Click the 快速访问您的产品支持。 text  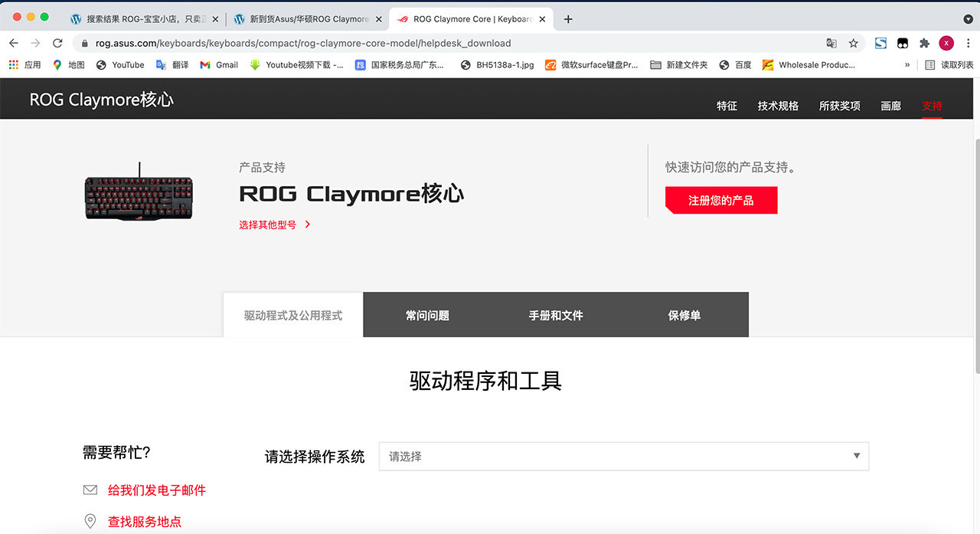pyautogui.click(x=730, y=167)
